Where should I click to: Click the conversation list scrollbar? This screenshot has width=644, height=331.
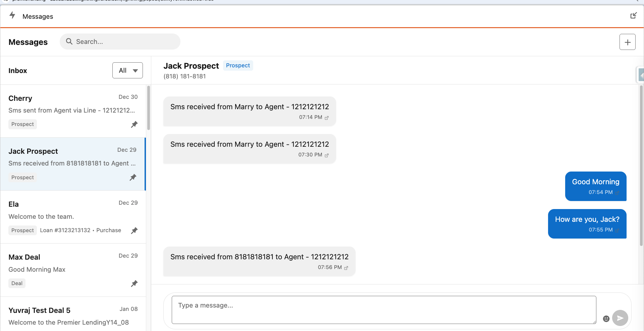[x=148, y=108]
